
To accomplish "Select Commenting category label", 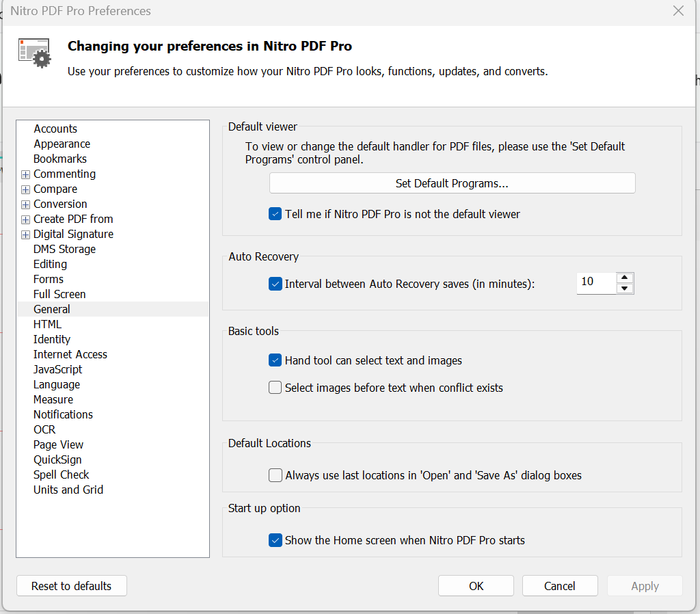I will coord(65,174).
